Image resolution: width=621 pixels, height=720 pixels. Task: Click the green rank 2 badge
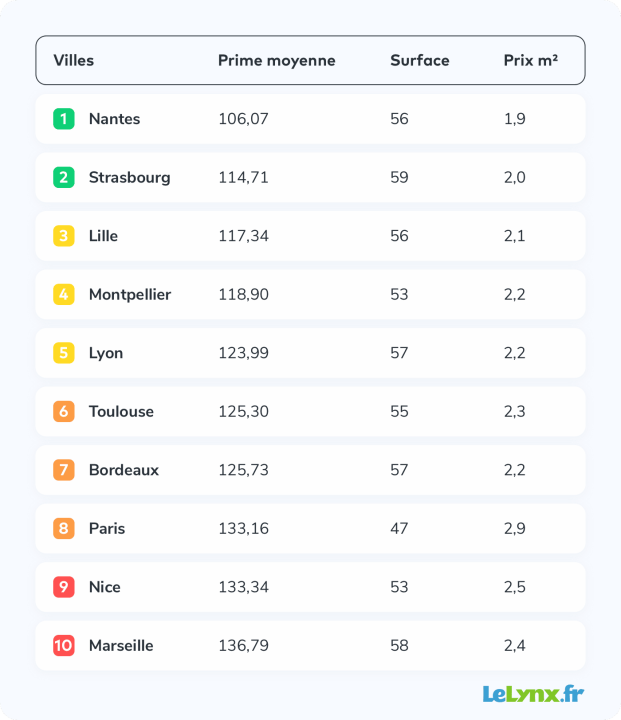click(x=64, y=177)
